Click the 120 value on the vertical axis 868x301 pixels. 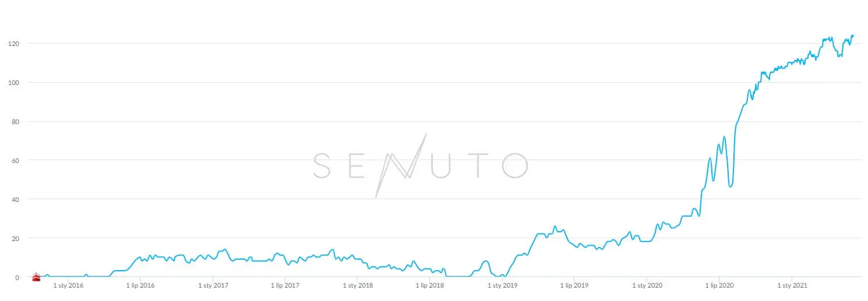pos(13,44)
